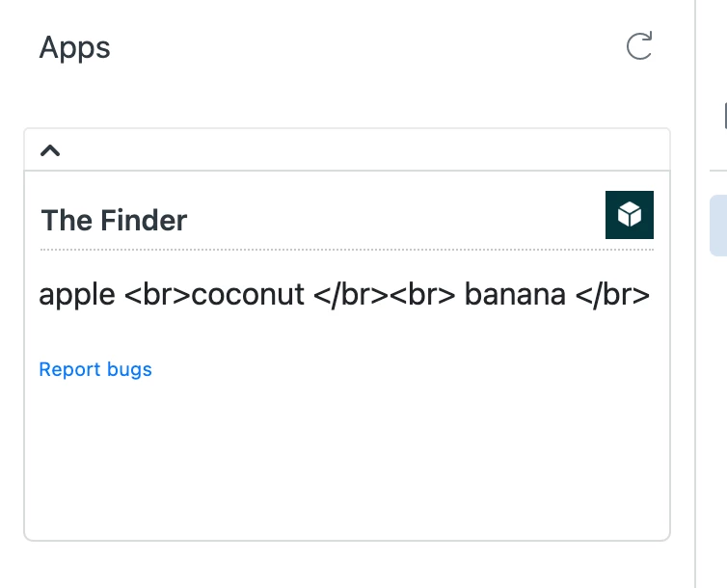Viewport: 727px width, 588px height.
Task: Open the Report bugs link
Action: coord(95,369)
